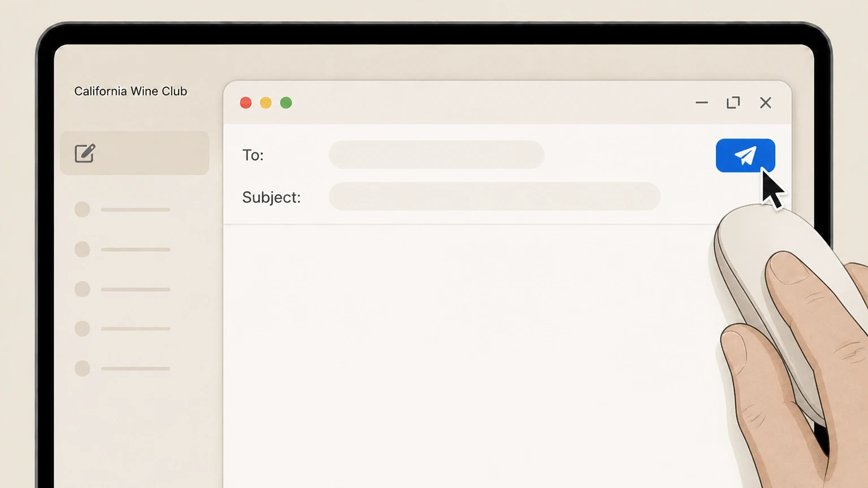Close the compose window with the X icon
The image size is (868, 488).
pos(766,102)
